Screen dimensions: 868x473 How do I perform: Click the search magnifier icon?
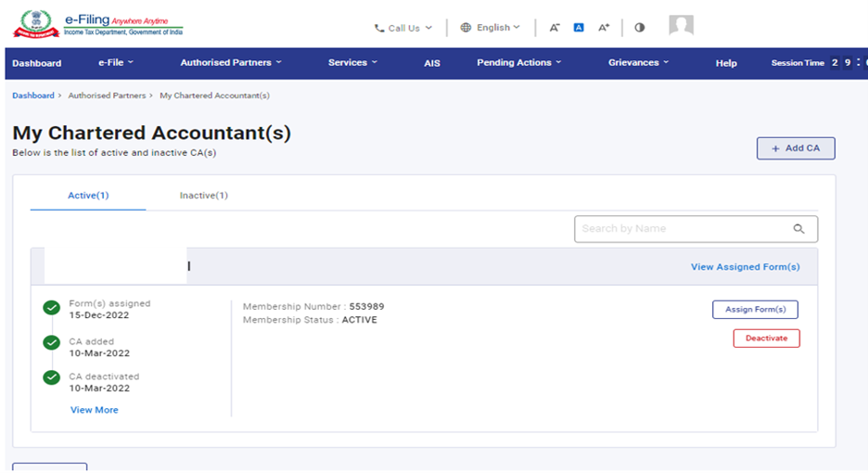pyautogui.click(x=798, y=229)
